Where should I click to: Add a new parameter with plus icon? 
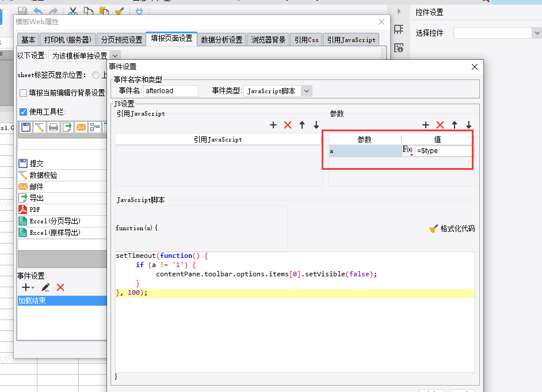point(426,125)
